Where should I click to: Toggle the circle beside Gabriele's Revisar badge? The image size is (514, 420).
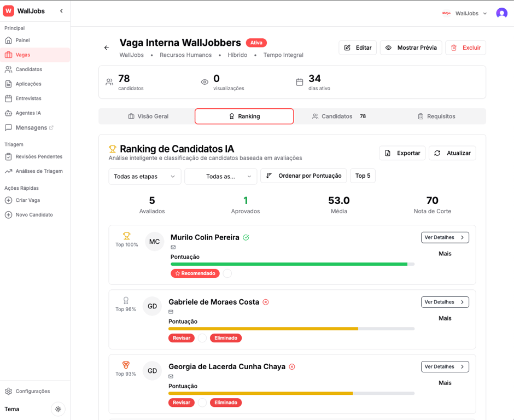point(202,338)
